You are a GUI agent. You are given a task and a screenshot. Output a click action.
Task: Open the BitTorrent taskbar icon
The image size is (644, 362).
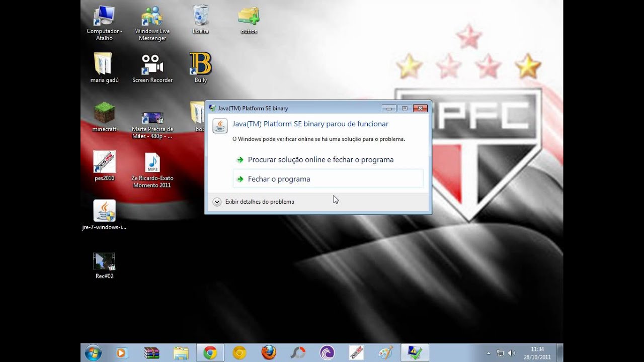pyautogui.click(x=327, y=353)
